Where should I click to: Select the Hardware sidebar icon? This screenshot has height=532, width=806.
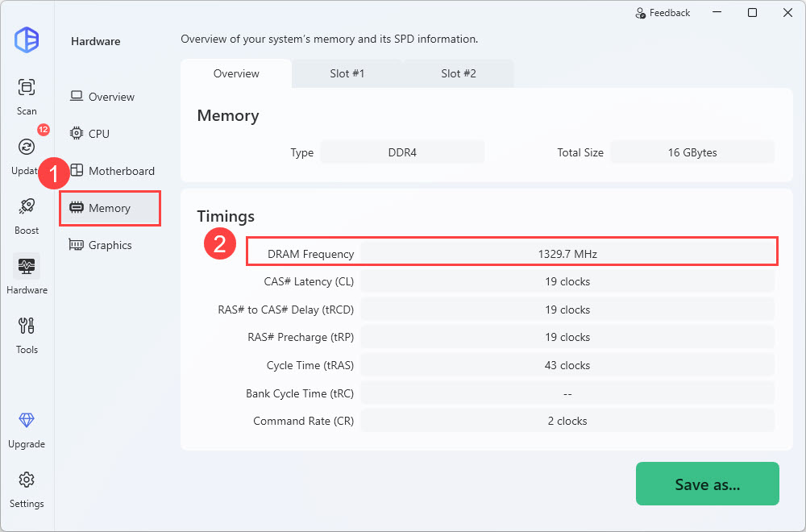[x=27, y=266]
